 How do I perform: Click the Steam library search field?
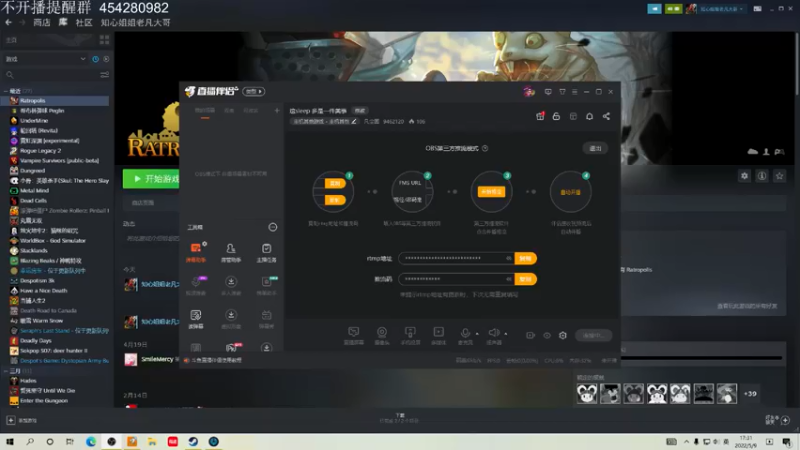(x=51, y=75)
